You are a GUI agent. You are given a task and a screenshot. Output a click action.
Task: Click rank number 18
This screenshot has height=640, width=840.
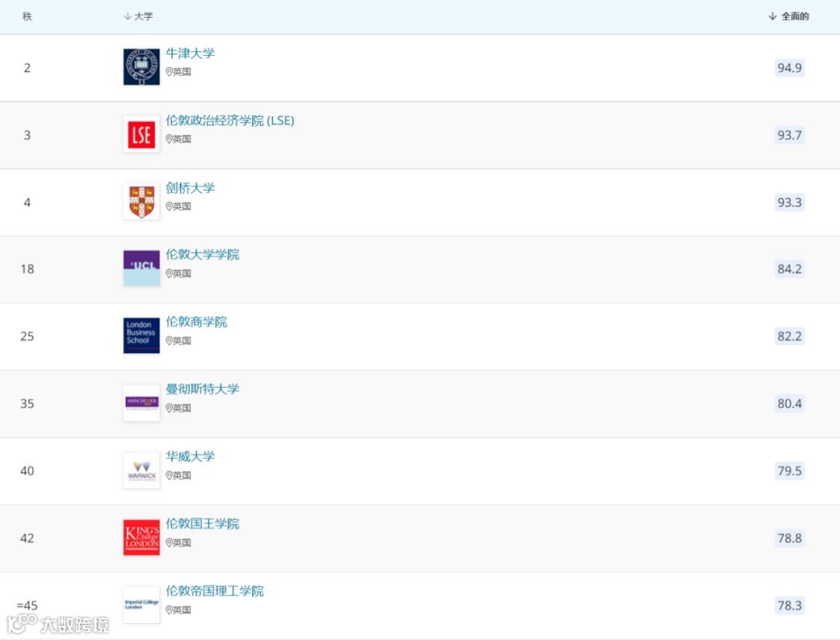27,269
